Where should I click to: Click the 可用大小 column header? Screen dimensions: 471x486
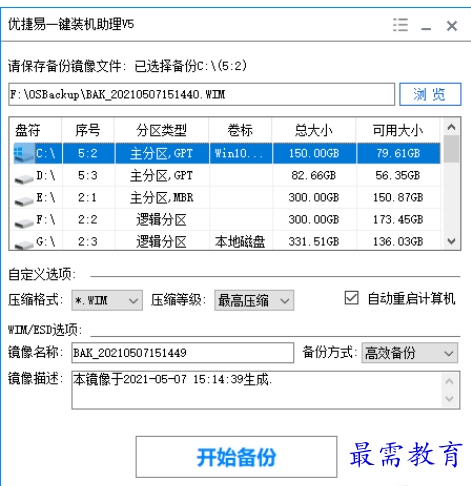point(398,130)
